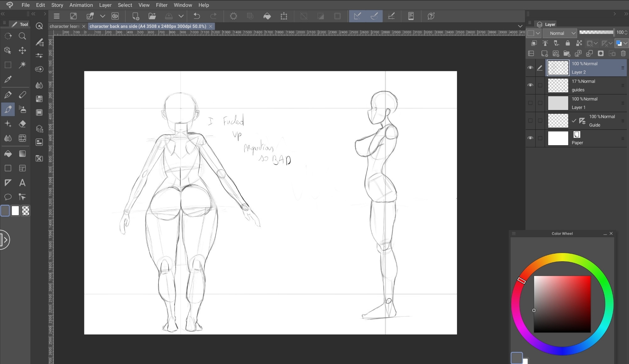The height and width of the screenshot is (364, 629).
Task: Select the Zoom magnifier tool
Action: click(22, 36)
